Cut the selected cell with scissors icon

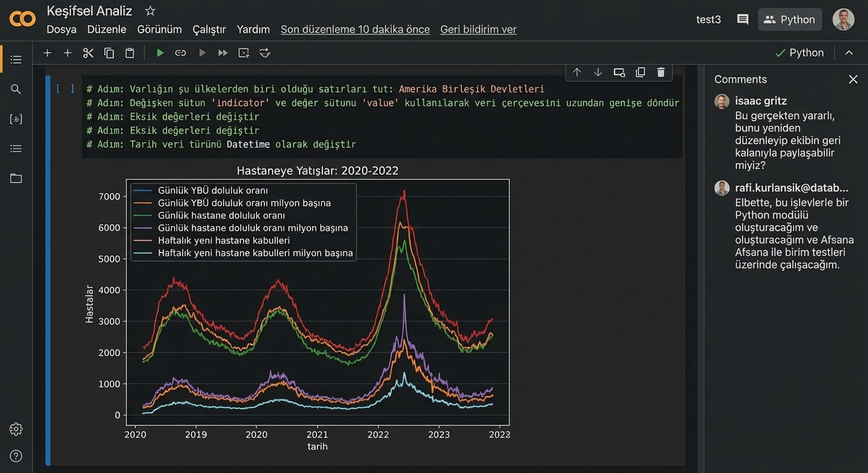pos(88,53)
